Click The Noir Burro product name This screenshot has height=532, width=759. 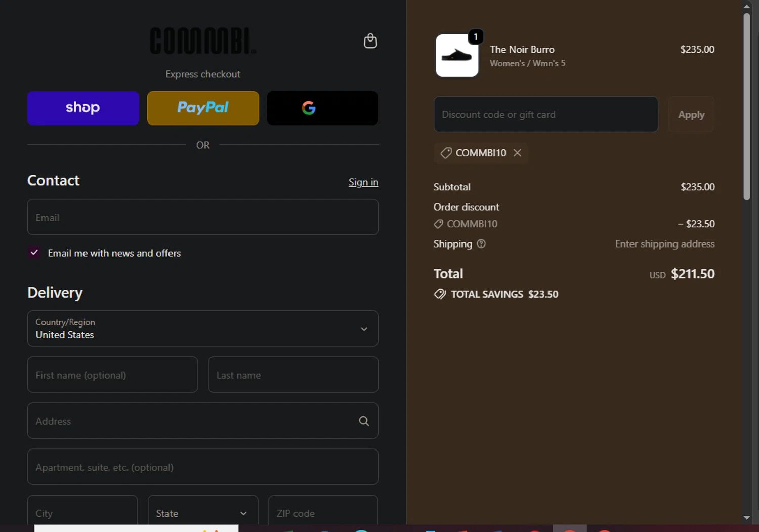click(x=522, y=49)
